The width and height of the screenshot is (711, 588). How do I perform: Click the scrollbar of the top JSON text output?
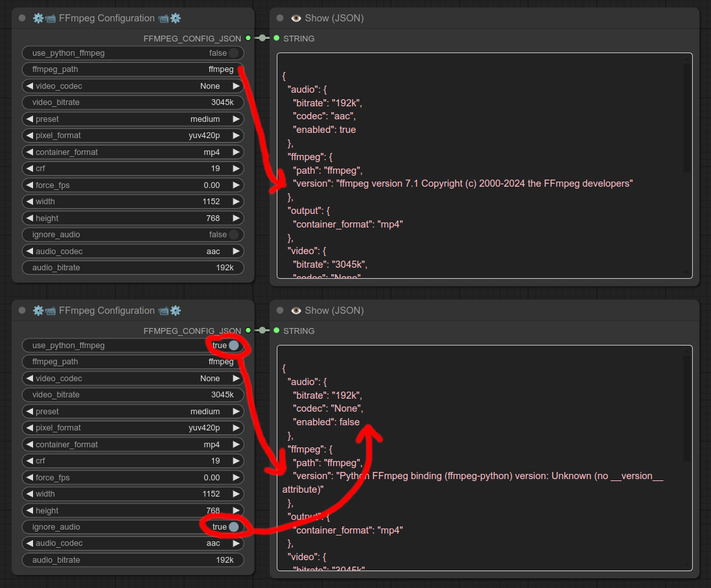pos(686,117)
